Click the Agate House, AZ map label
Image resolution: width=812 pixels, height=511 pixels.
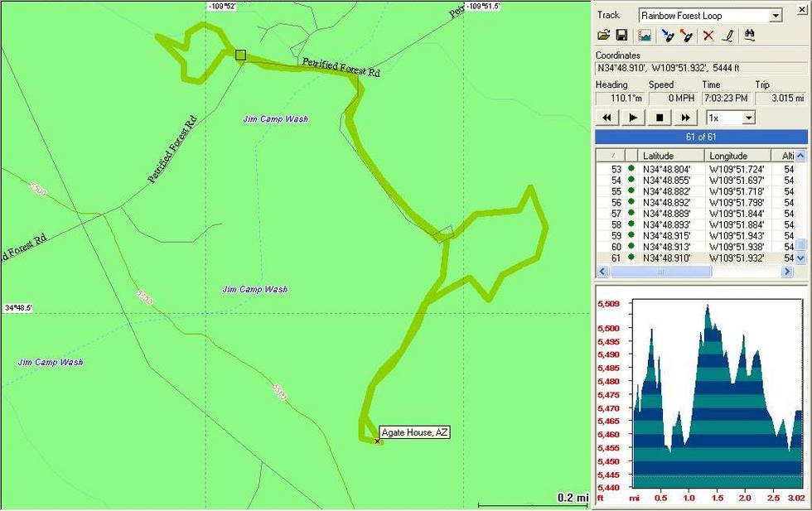[415, 432]
